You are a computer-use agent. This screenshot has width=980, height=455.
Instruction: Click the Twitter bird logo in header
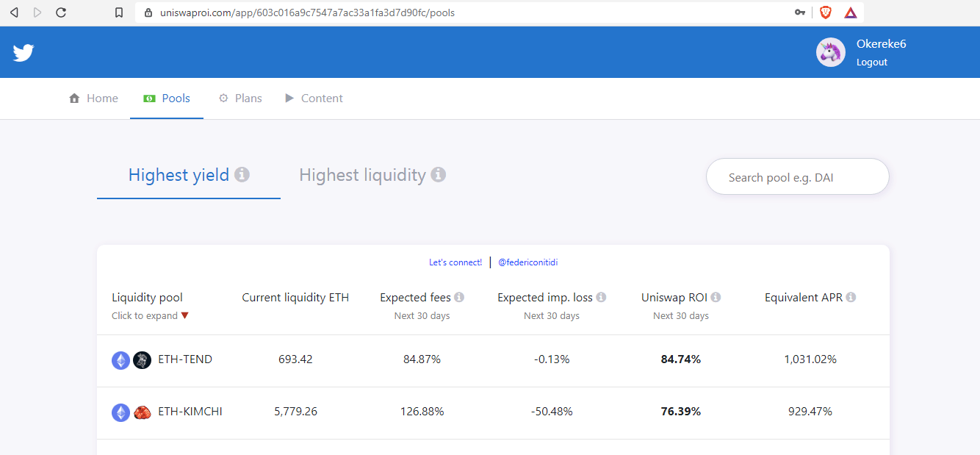[x=24, y=52]
